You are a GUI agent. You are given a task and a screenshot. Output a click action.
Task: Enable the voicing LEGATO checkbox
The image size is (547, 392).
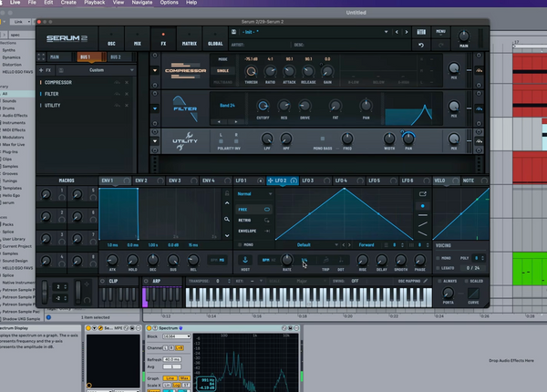click(438, 268)
